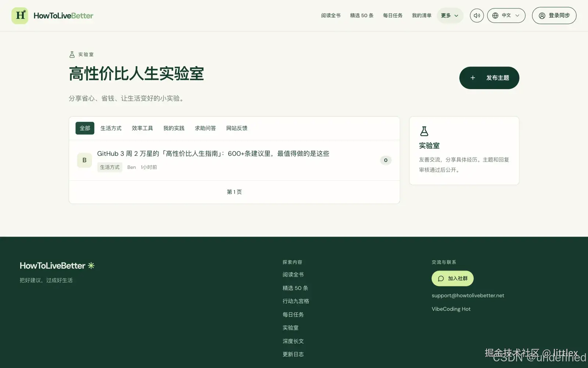
Task: Click the HowToLiveBetter header logo text
Action: [x=63, y=15]
